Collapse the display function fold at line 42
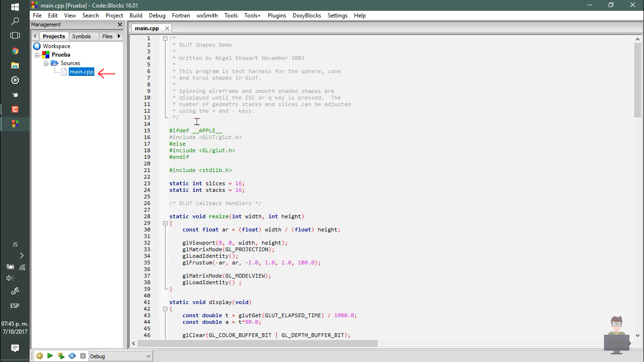 click(x=165, y=309)
